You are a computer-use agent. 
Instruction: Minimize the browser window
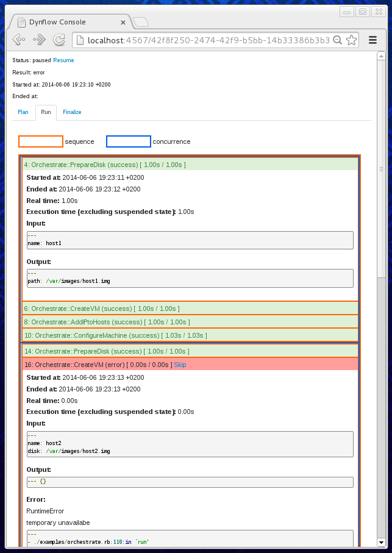(347, 12)
